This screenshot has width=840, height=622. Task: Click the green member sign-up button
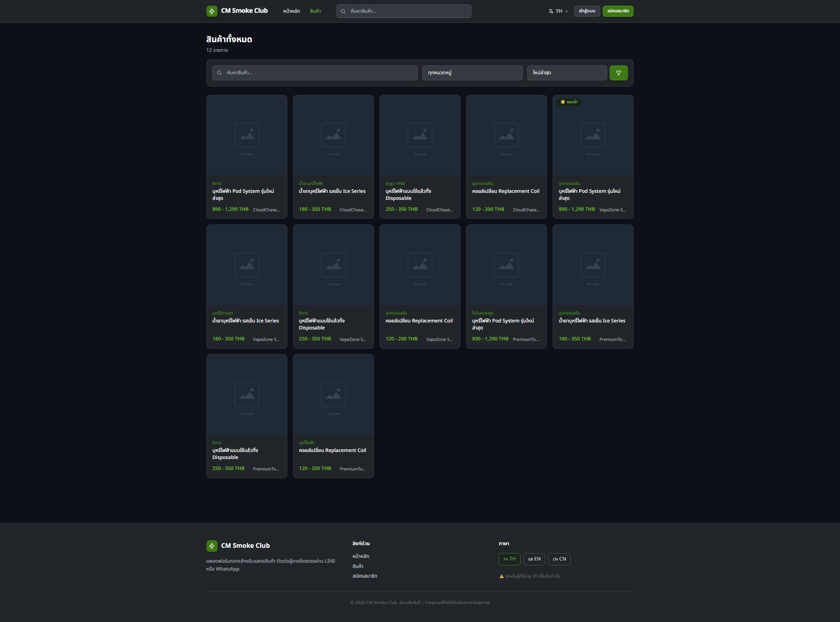tap(618, 11)
